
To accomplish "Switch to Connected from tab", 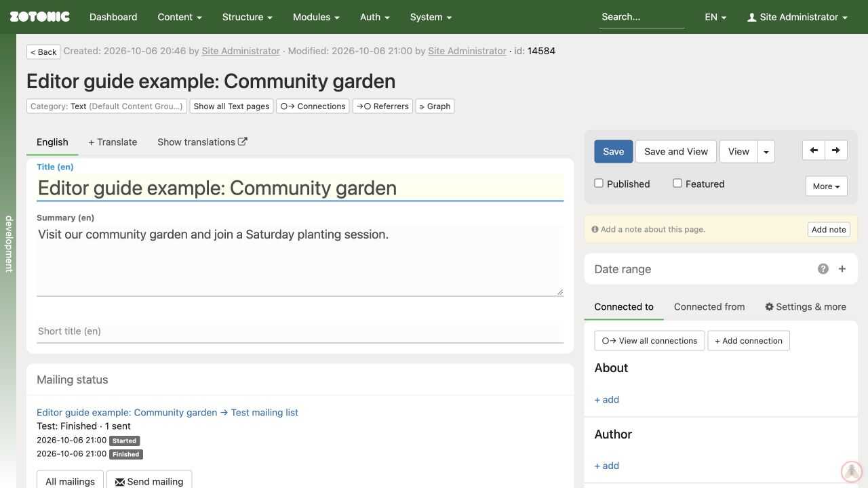I will tap(709, 307).
